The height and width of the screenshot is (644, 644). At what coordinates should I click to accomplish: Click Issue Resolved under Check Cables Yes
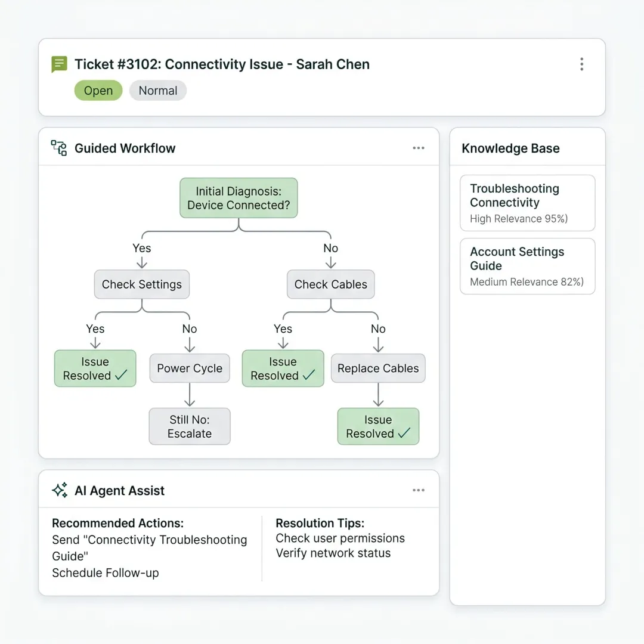pyautogui.click(x=283, y=369)
